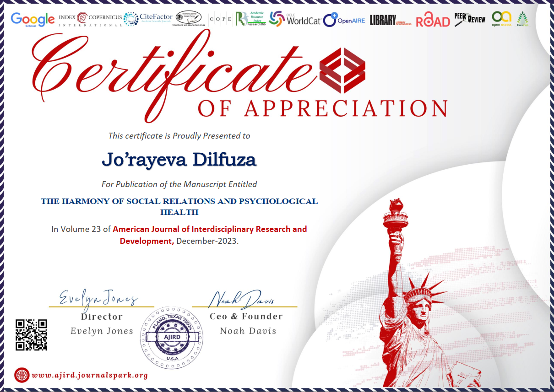This screenshot has width=554, height=392.
Task: Click the open access logo
Action: click(501, 18)
